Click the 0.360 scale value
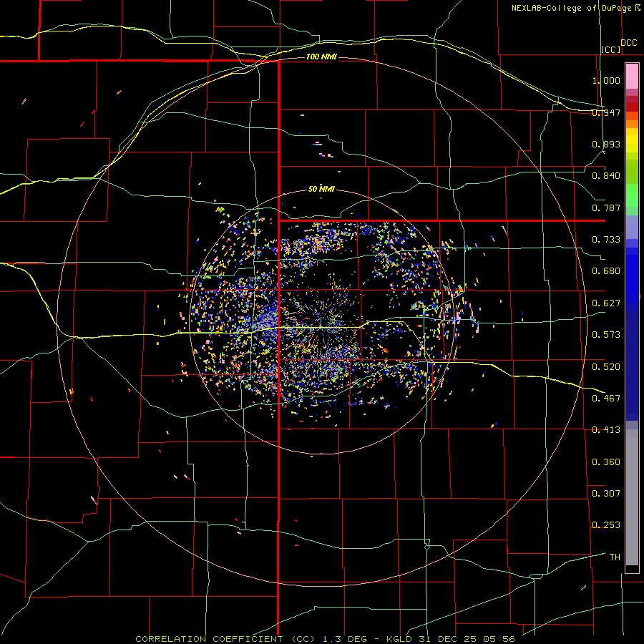 (x=606, y=462)
